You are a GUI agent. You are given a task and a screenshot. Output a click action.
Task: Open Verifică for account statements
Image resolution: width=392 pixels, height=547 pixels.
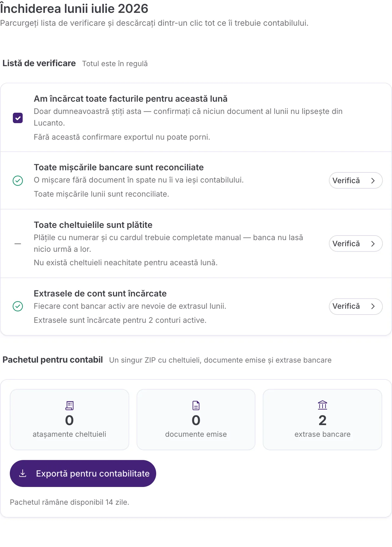coord(356,306)
